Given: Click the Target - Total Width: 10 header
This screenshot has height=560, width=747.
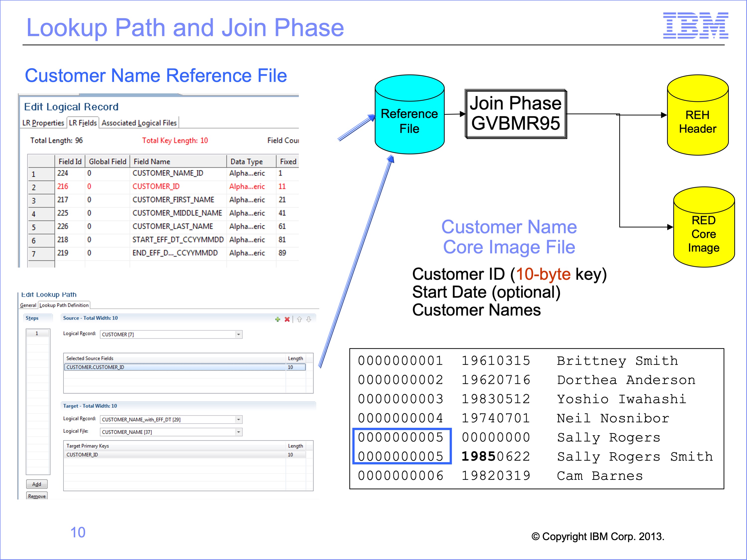Looking at the screenshot, I should coord(90,406).
